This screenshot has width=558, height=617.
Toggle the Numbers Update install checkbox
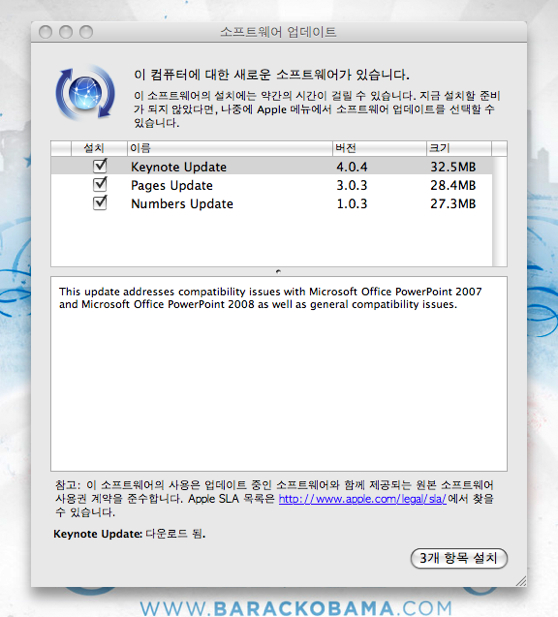[x=100, y=203]
